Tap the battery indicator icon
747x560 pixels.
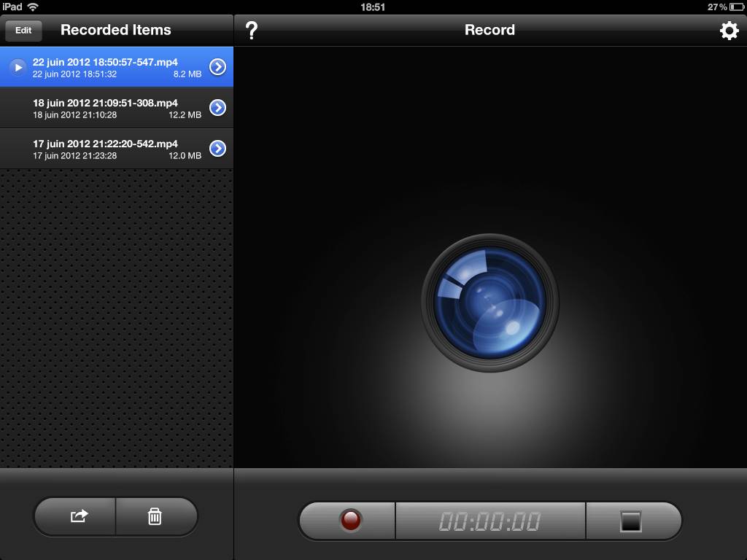point(736,7)
